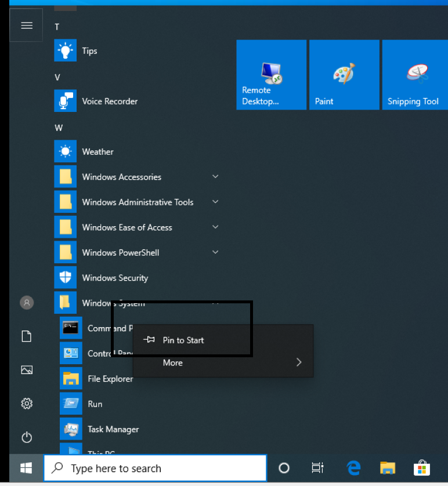
Task: Open the Snipping Tool tile
Action: pos(415,75)
